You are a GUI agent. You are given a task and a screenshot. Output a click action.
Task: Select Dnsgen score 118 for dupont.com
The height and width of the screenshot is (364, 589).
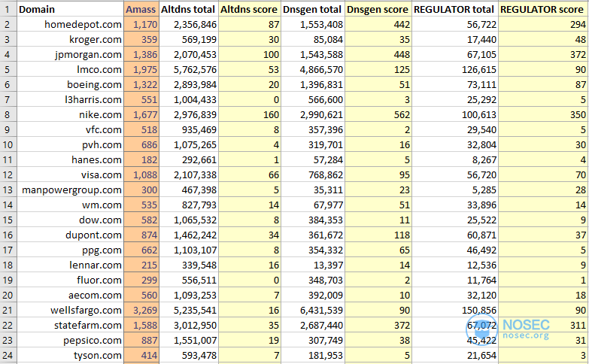(x=378, y=235)
